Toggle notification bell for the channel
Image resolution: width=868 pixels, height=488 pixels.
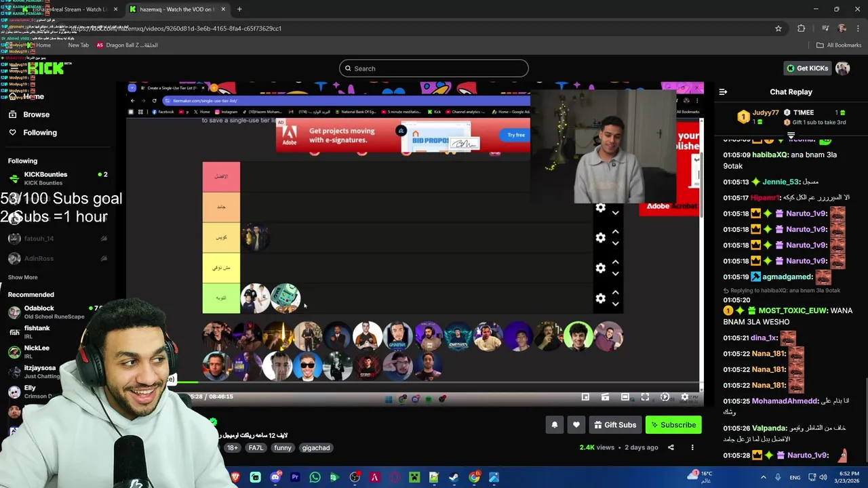tap(554, 425)
